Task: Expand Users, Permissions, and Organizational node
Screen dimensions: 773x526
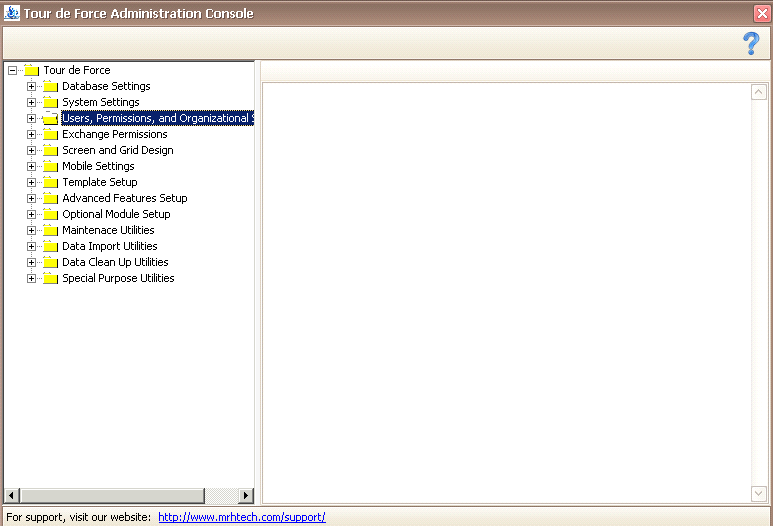Action: point(31,118)
